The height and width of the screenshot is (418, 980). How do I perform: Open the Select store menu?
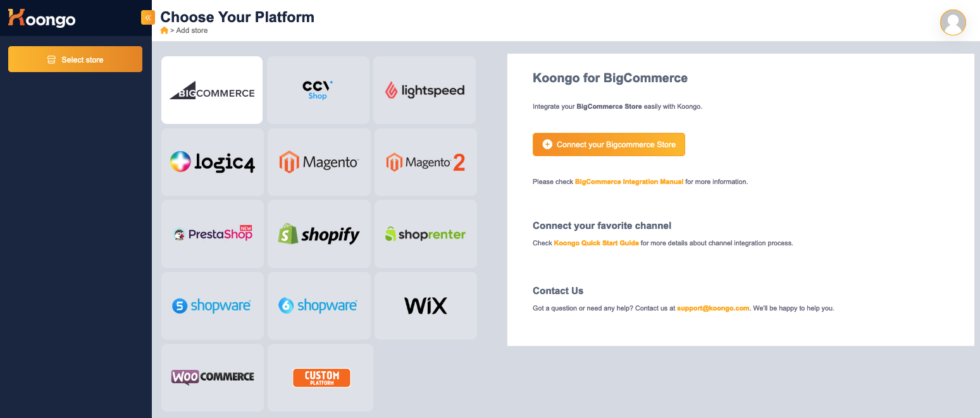point(75,59)
